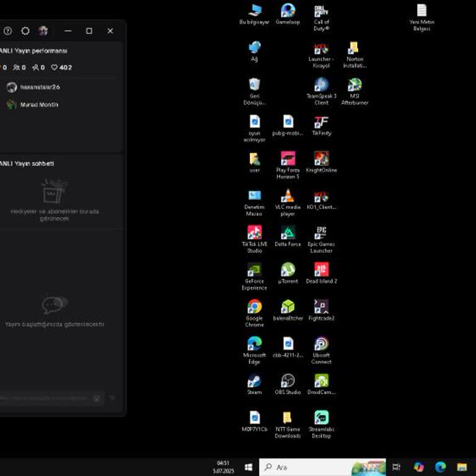This screenshot has height=476, width=476.
Task: Select the Yeni Metin Belgesi file
Action: point(421,11)
